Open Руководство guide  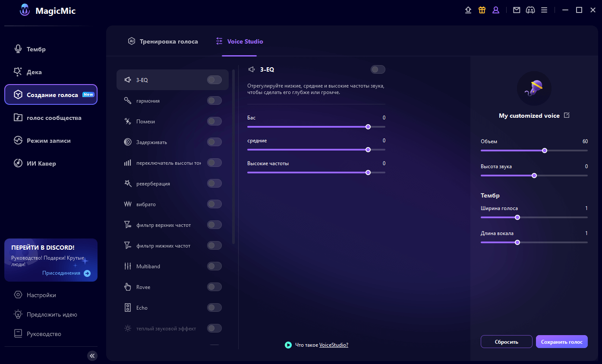click(x=38, y=334)
